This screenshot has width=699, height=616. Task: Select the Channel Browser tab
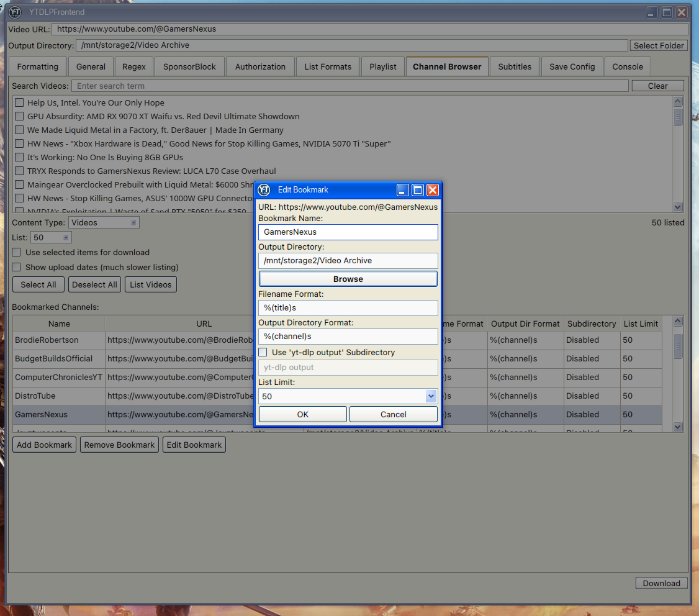(x=447, y=66)
